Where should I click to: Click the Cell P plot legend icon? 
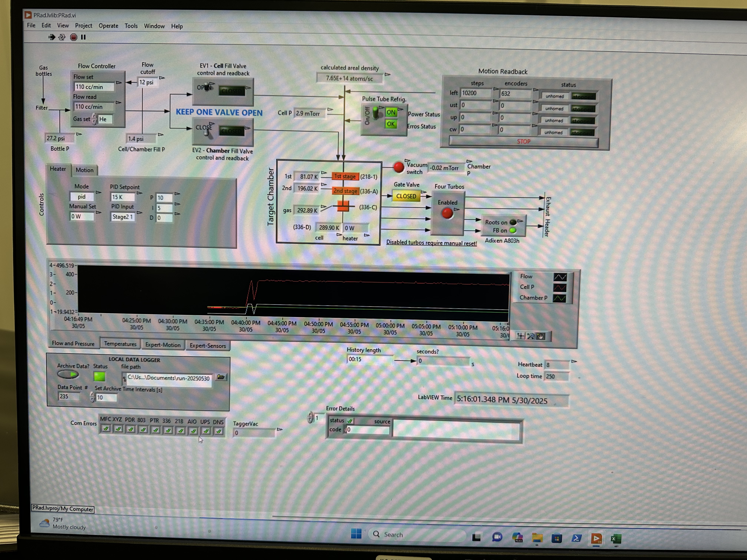[560, 288]
